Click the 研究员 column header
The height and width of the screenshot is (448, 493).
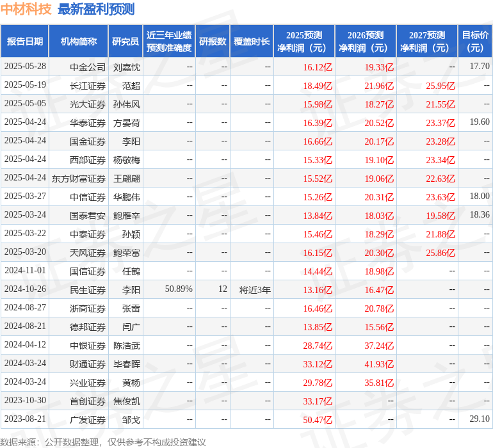pyautogui.click(x=125, y=42)
